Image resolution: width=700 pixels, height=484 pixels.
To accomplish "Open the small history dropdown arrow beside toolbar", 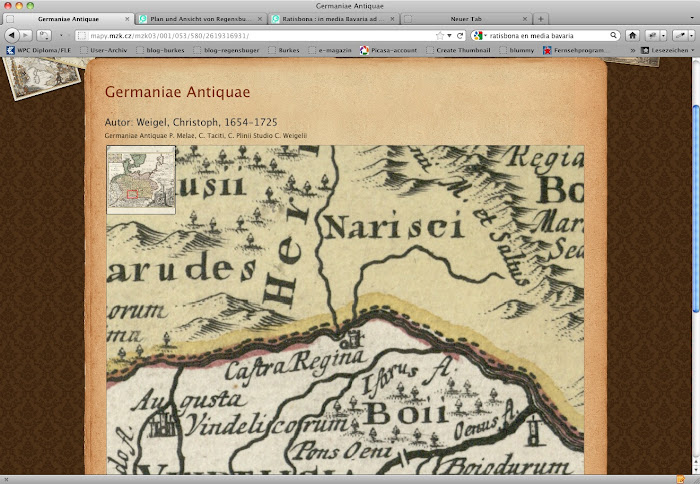I will pos(61,35).
